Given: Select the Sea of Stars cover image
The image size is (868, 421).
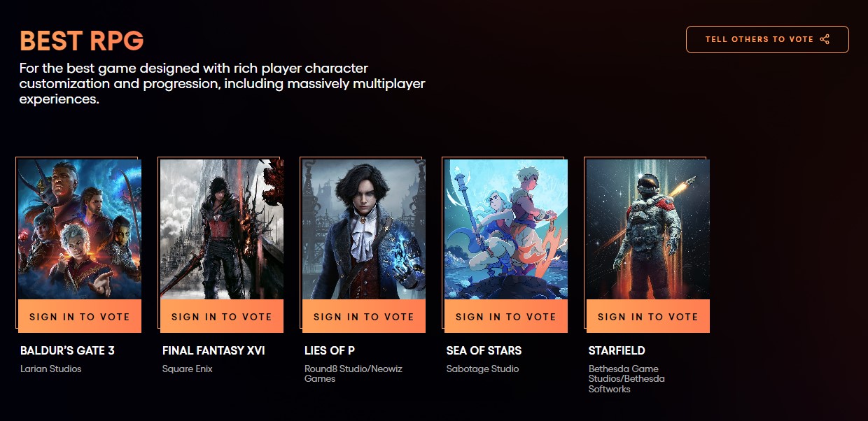Looking at the screenshot, I should tap(506, 229).
